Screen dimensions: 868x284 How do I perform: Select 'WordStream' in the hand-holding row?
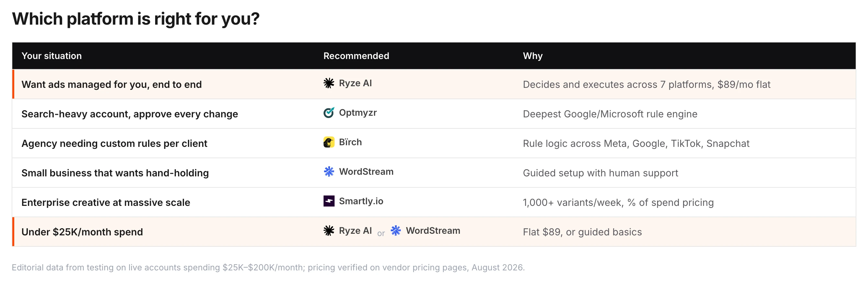click(366, 172)
